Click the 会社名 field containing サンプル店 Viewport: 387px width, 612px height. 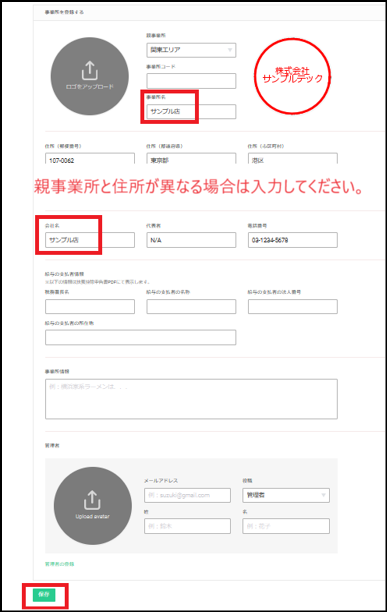[90, 240]
